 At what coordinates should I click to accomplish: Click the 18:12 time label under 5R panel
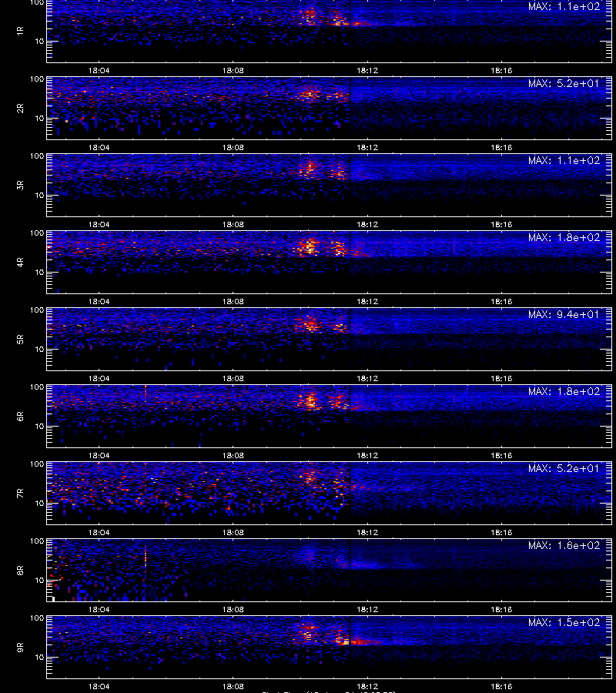[x=367, y=378]
